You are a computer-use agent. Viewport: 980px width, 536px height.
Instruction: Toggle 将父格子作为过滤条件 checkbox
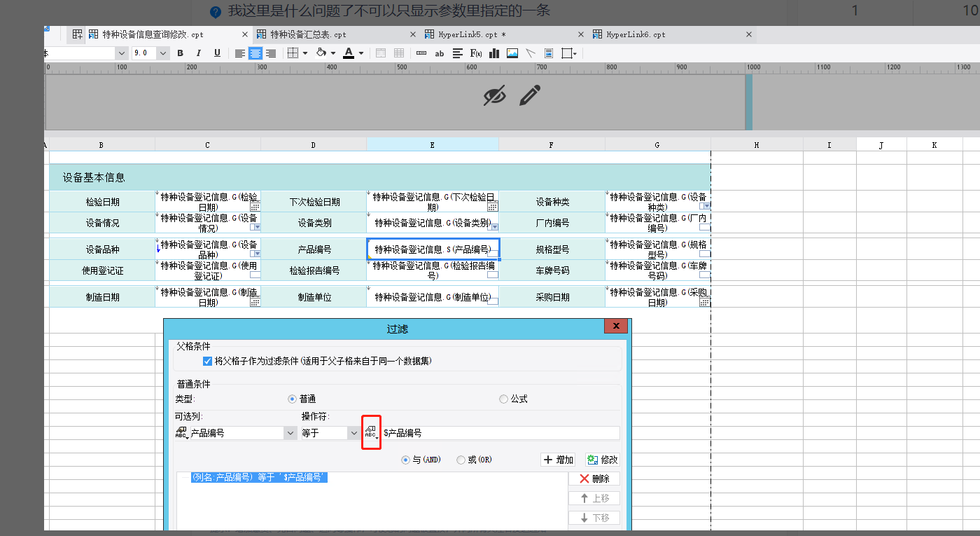point(207,361)
